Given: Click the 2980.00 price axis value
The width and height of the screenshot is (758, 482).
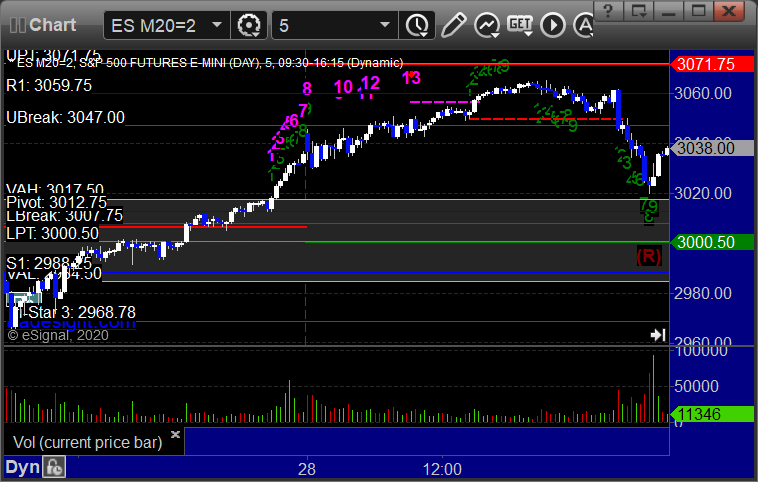Looking at the screenshot, I should pyautogui.click(x=703, y=293).
